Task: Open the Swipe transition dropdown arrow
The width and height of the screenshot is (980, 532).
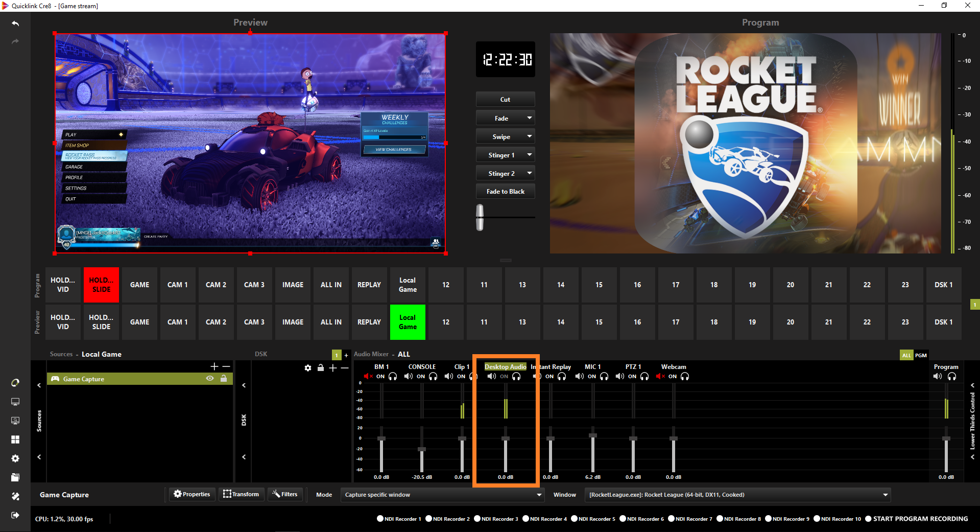Action: (530, 136)
